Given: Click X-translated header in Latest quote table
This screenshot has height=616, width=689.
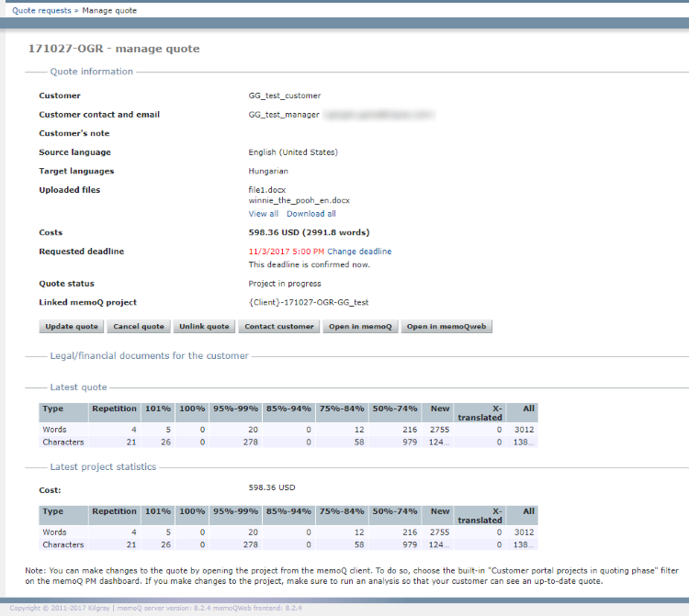Looking at the screenshot, I should coord(480,413).
